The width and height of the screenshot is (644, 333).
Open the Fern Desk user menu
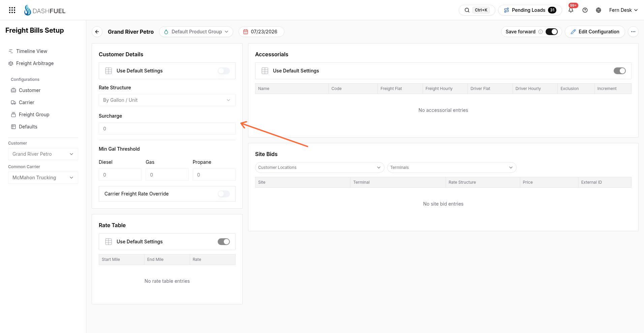(x=623, y=10)
